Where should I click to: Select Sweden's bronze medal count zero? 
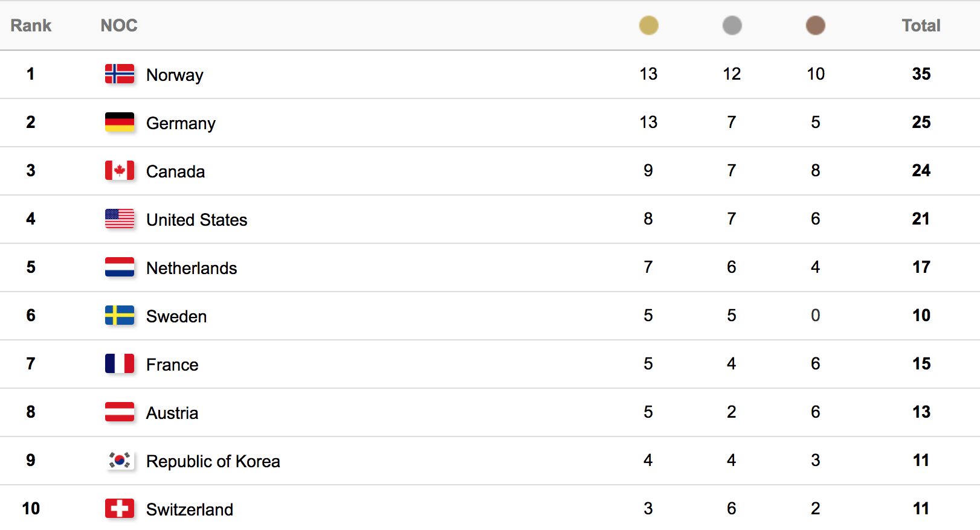815,315
